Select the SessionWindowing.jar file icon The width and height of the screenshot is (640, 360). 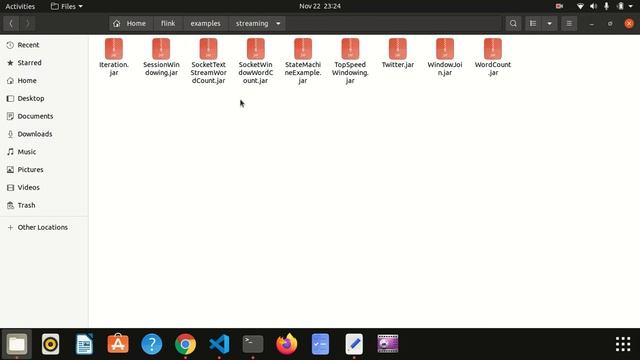pyautogui.click(x=161, y=49)
